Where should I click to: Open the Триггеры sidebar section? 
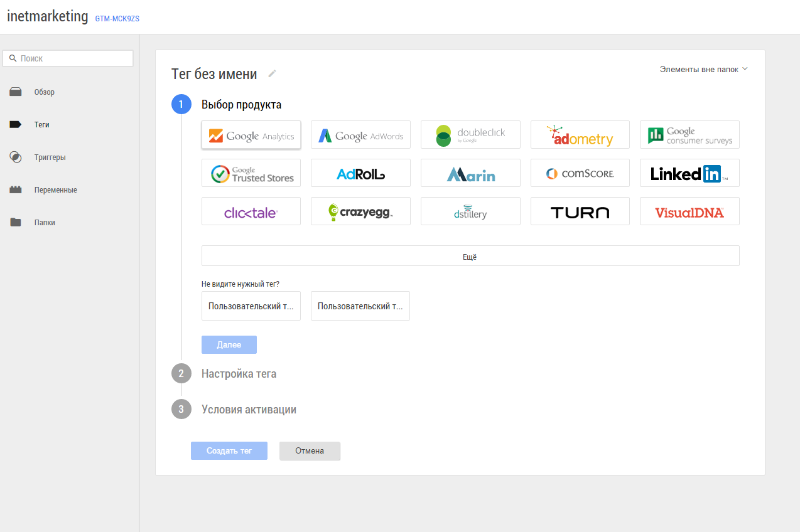pos(50,157)
